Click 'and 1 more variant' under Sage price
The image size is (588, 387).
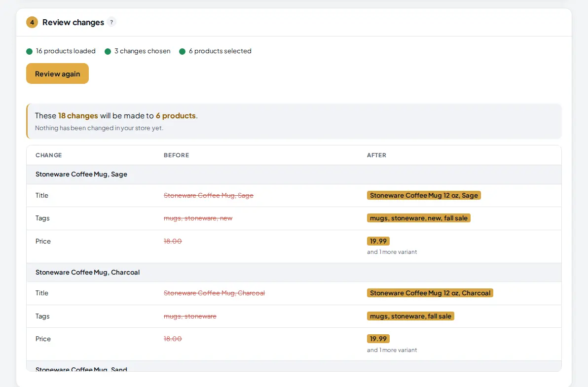coord(392,252)
